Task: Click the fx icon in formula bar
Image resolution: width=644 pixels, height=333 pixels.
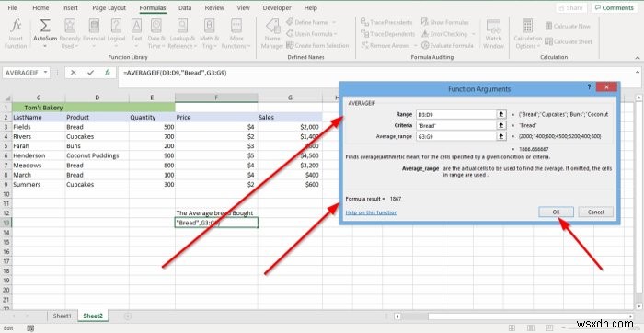Action: (x=108, y=73)
